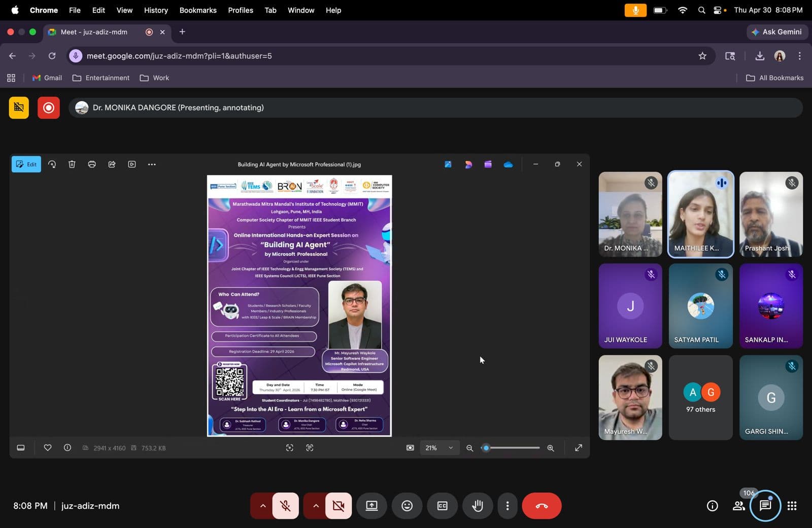Open the OneDrive cloud icon in viewer

pos(508,164)
